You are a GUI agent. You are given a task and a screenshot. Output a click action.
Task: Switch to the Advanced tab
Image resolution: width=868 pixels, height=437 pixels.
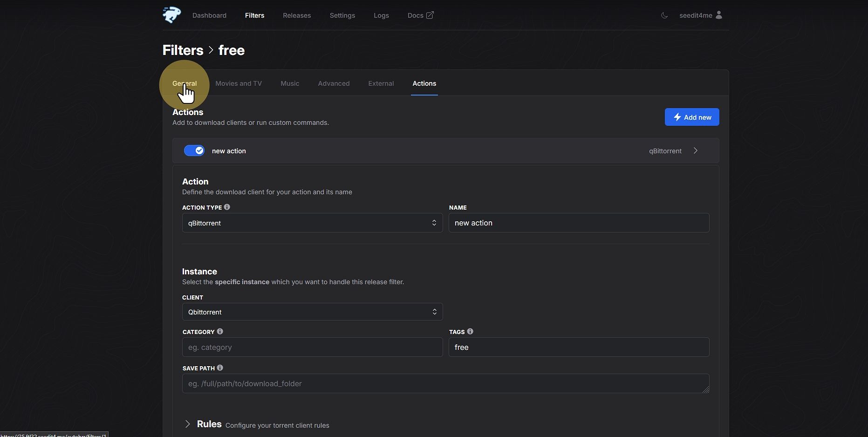tap(334, 83)
